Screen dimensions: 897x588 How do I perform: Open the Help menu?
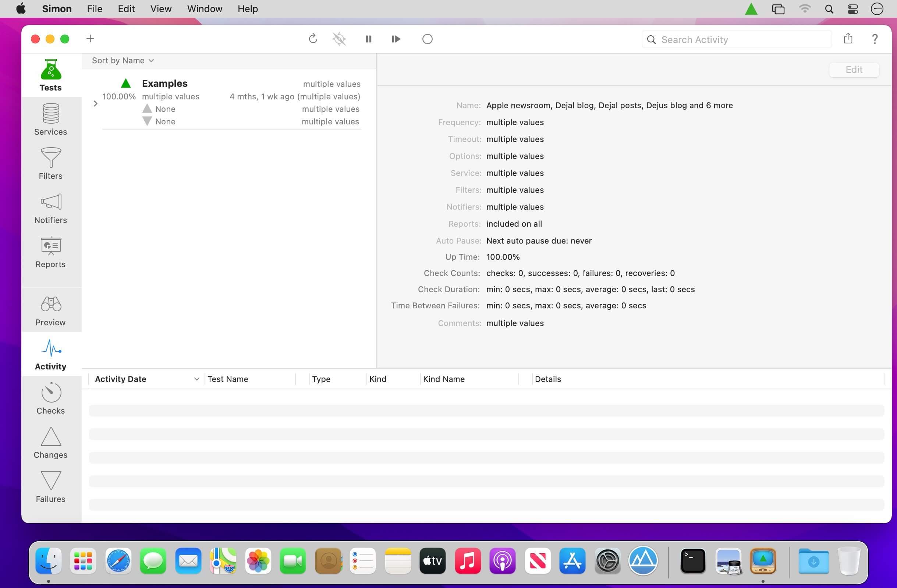pyautogui.click(x=248, y=9)
